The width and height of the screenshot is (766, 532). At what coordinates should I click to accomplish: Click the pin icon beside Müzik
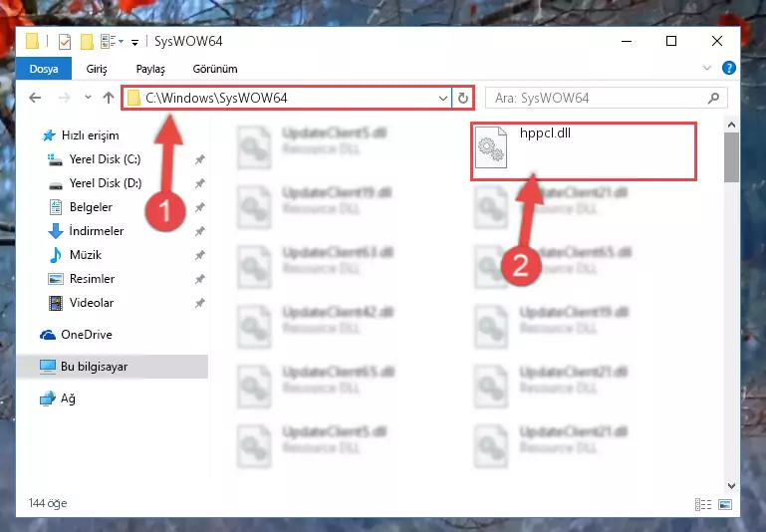(200, 255)
